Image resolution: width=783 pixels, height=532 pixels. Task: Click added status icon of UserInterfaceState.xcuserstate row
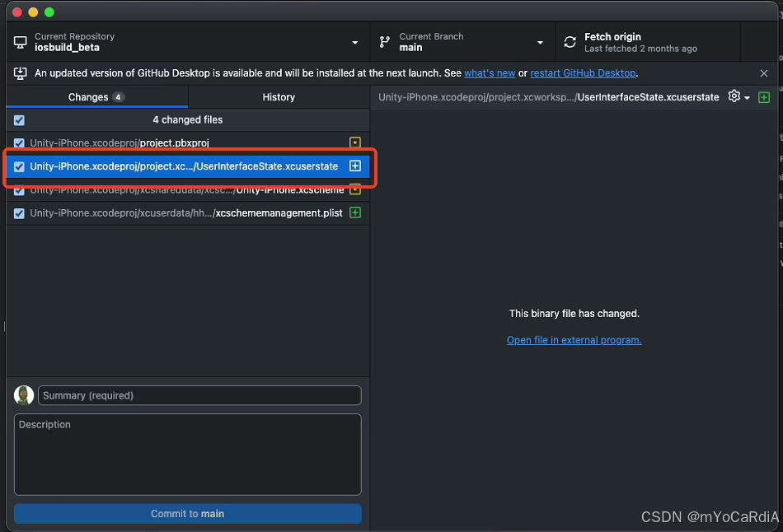click(355, 166)
